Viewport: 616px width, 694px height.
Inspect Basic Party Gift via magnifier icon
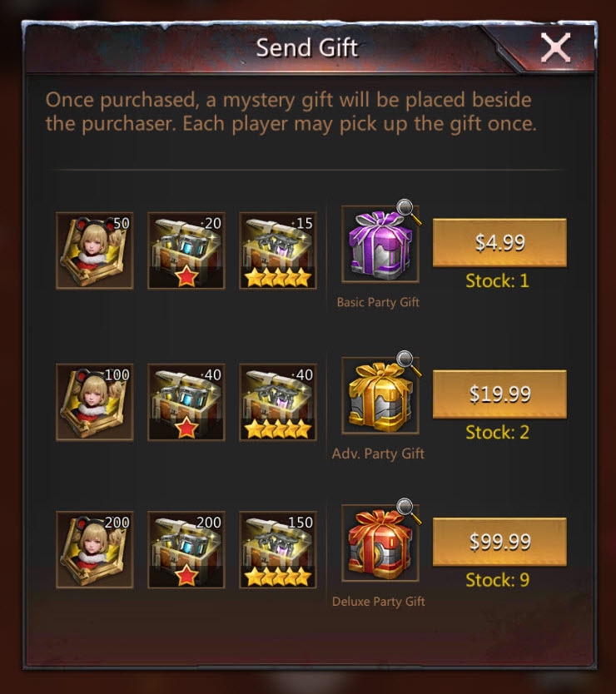[x=407, y=211]
